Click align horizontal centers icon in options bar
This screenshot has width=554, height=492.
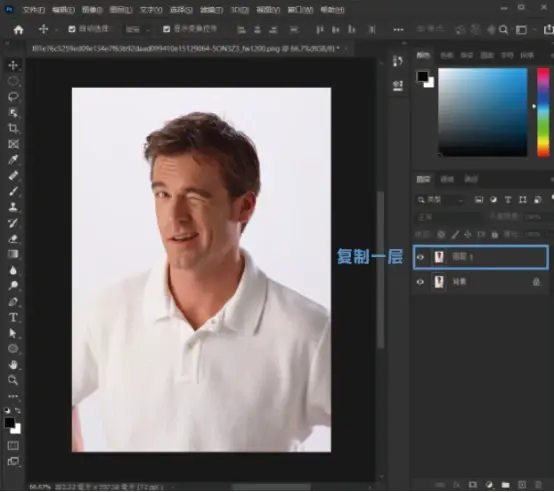coord(257,30)
